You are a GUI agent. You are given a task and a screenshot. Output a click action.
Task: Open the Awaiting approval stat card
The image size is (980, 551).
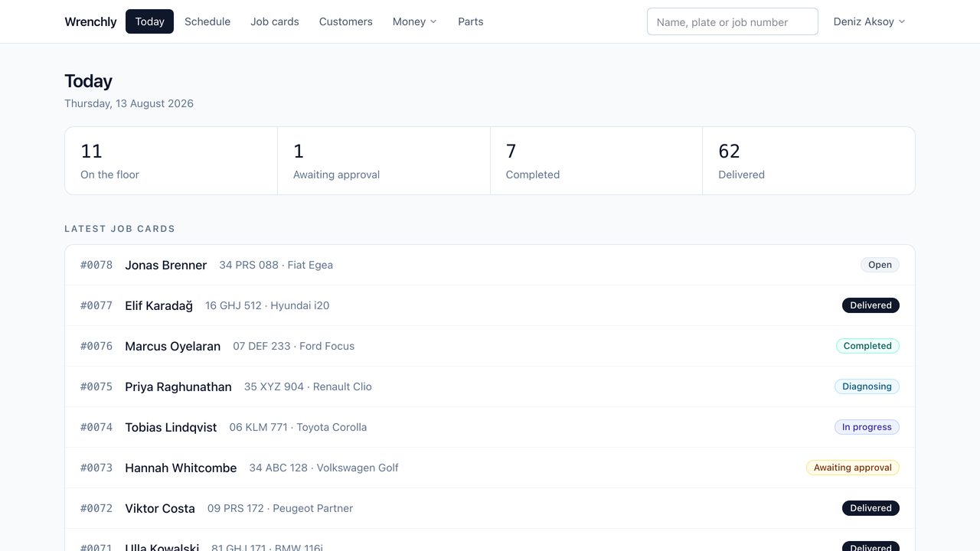[384, 161]
